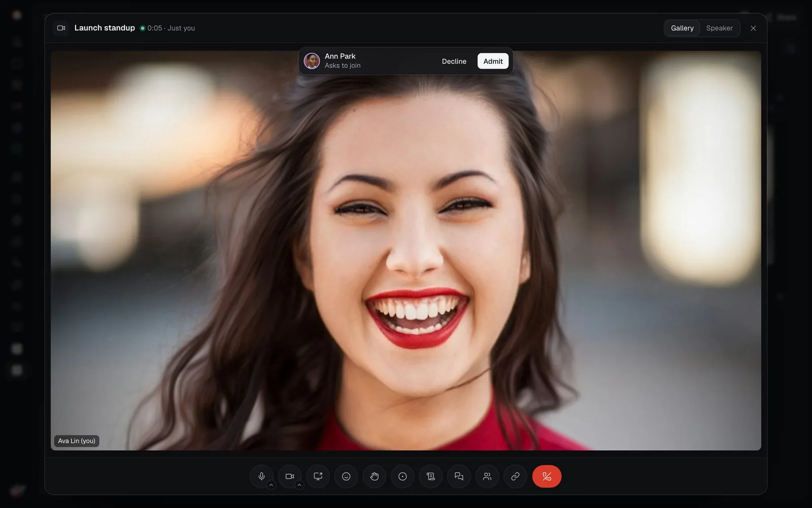Decline Ann Park's join request
Viewport: 812px width, 508px height.
click(454, 61)
